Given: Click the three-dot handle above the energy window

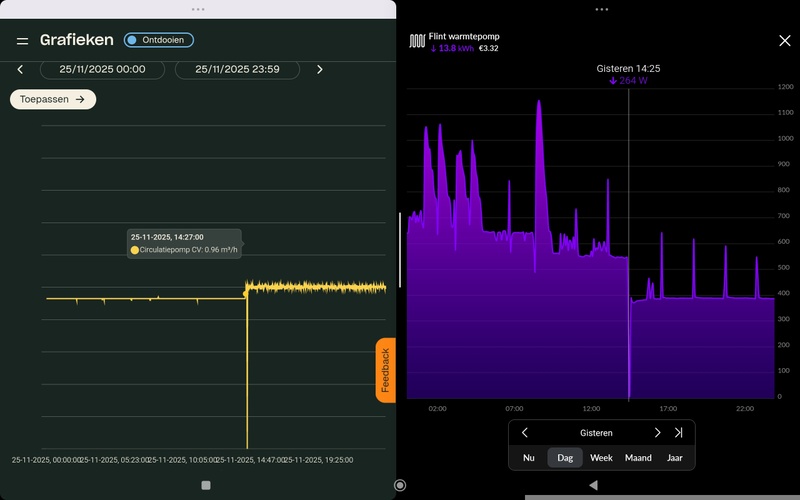Looking at the screenshot, I should click(x=602, y=9).
